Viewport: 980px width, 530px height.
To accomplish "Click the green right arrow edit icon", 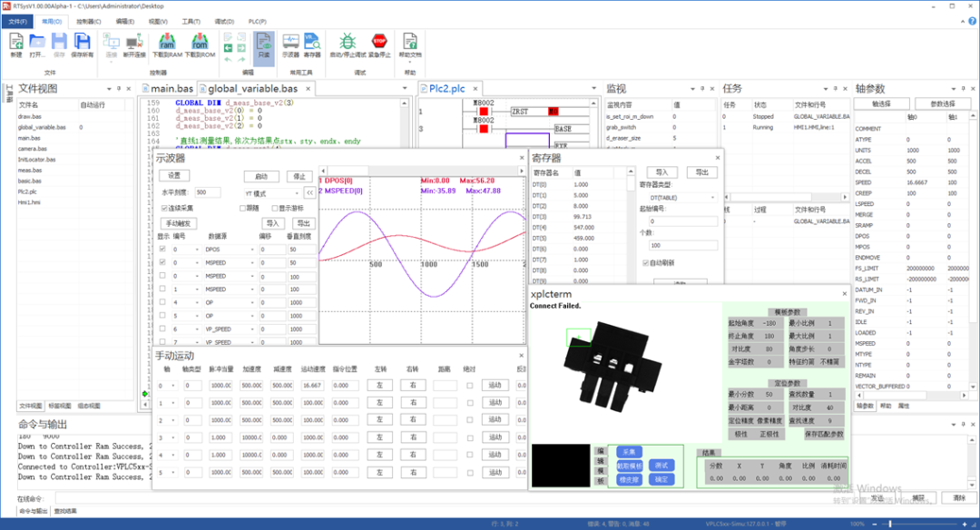I will pyautogui.click(x=241, y=48).
